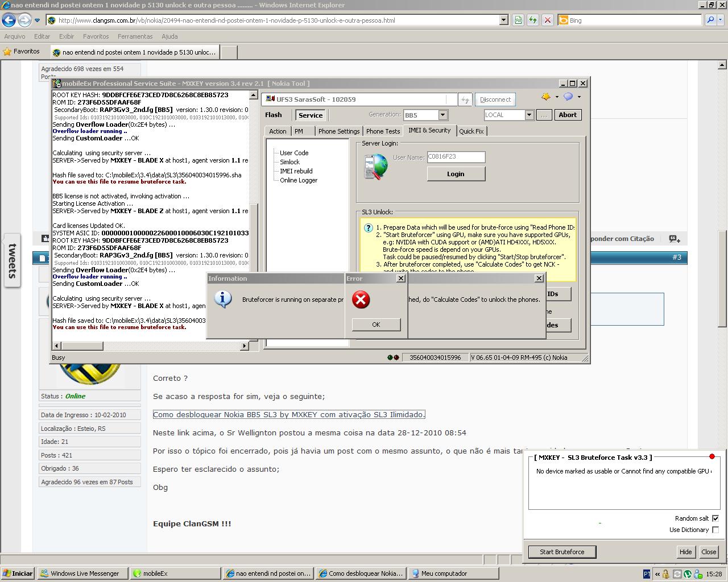Stop page loading with red X
This screenshot has width=728, height=582.
tap(548, 20)
